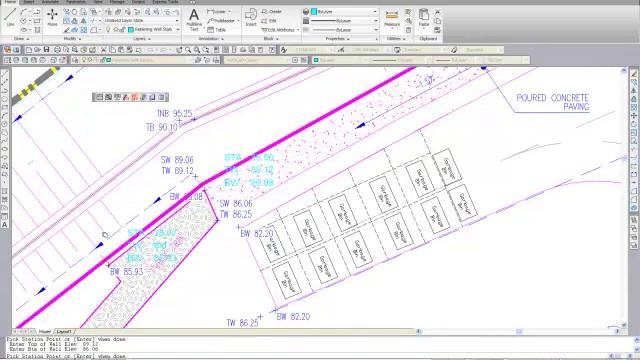640x360 pixels.
Task: Switch to the Home ribbon tab
Action: click(x=10, y=2)
